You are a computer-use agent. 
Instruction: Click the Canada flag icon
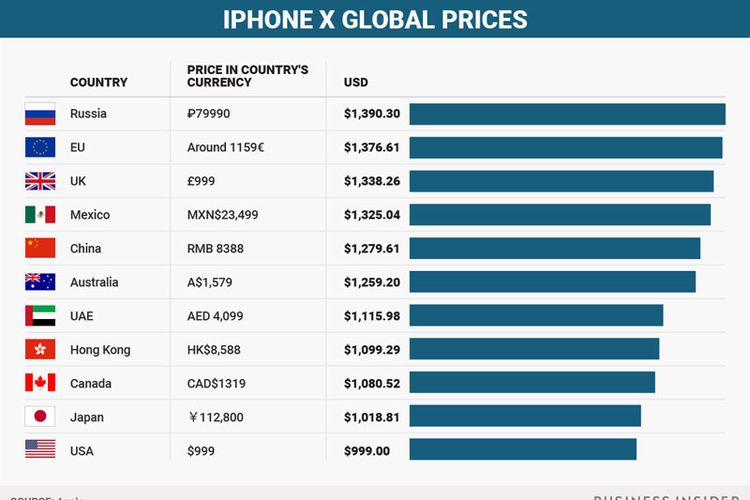pyautogui.click(x=40, y=383)
